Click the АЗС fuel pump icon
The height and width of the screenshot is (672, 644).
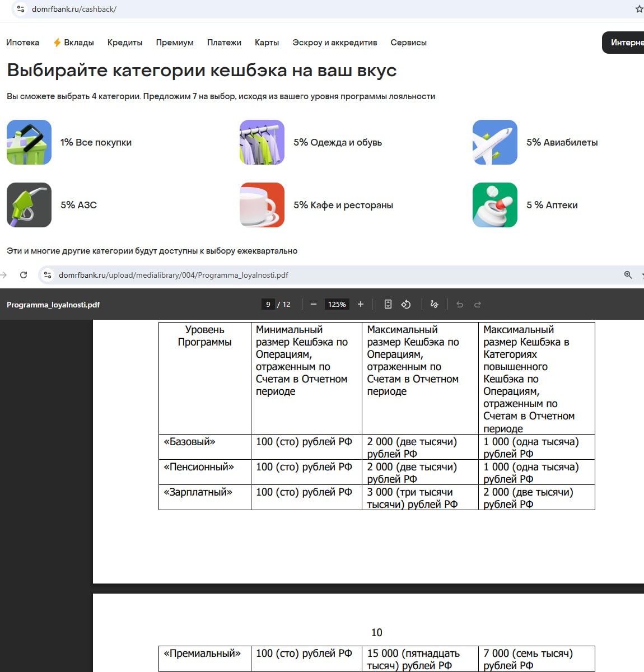[x=29, y=205]
